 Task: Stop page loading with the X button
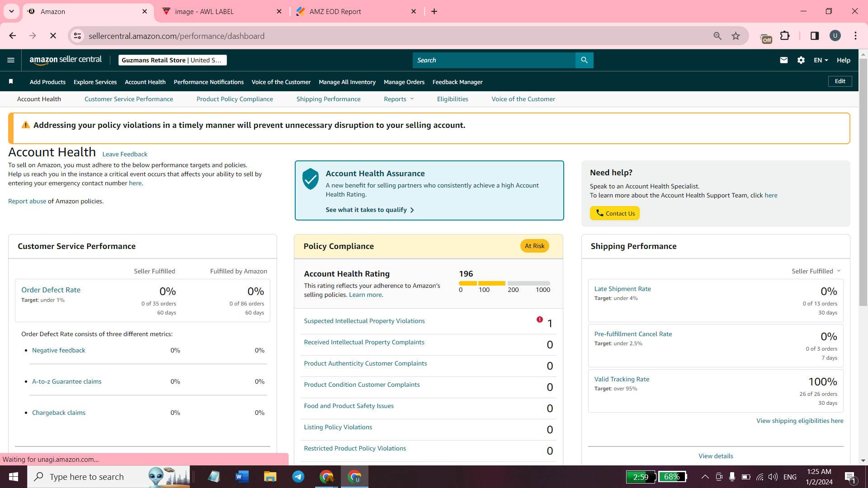tap(53, 36)
